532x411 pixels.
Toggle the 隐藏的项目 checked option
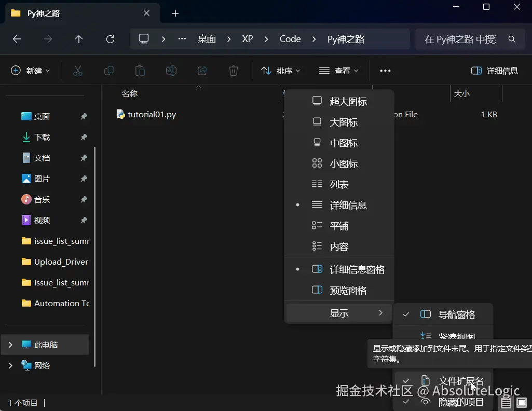click(443, 402)
